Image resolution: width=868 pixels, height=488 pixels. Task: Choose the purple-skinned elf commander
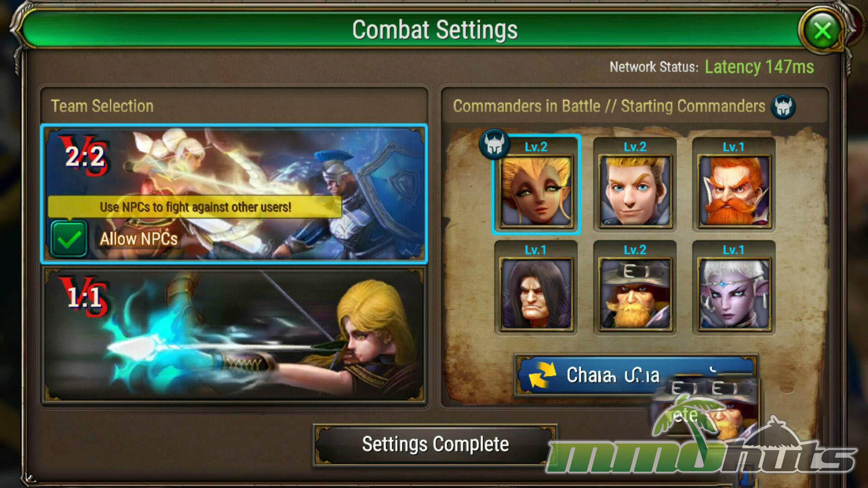734,287
